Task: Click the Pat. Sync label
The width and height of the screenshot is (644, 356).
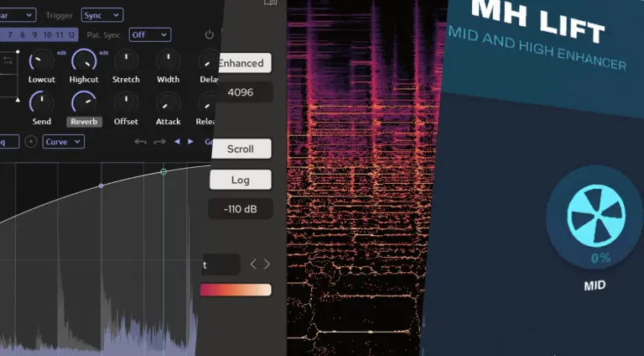Action: tap(103, 35)
